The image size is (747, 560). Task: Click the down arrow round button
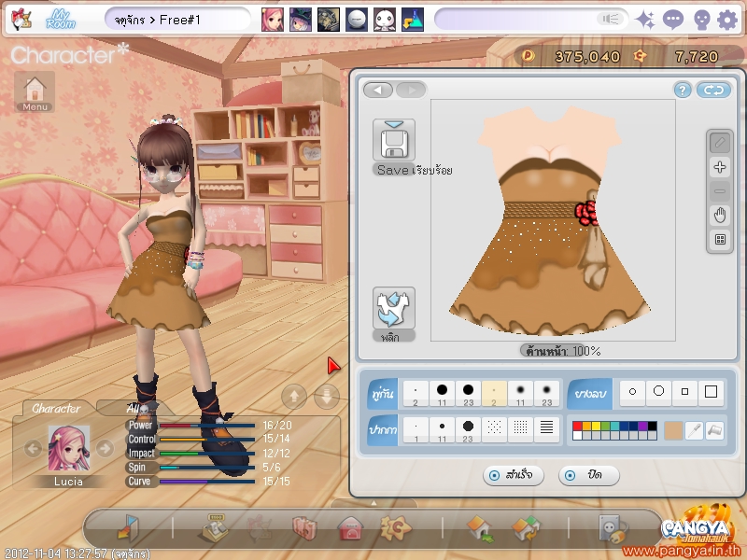coord(326,396)
